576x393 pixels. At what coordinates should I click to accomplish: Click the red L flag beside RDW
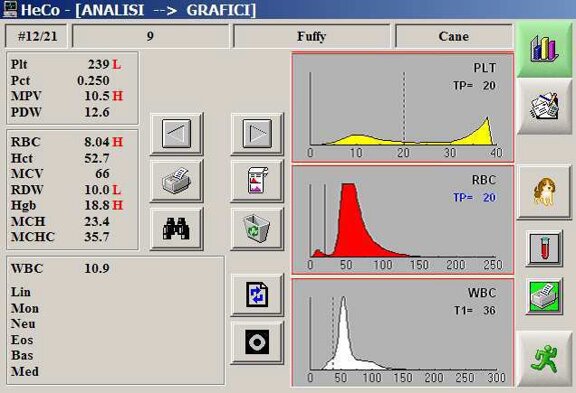pos(117,190)
